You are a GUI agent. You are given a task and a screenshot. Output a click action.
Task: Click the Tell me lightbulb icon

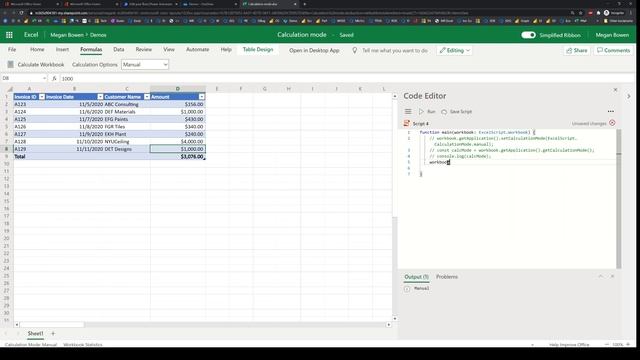pos(354,50)
